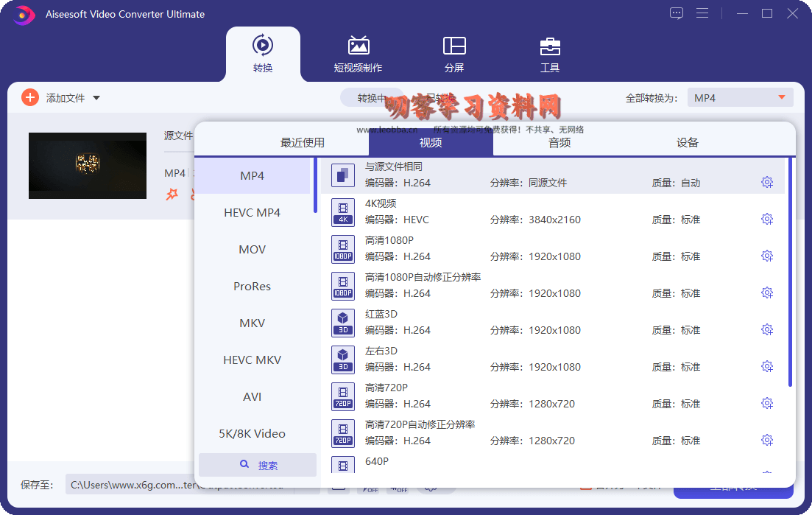The height and width of the screenshot is (515, 812).
Task: Open the 分屏 split-screen module
Action: click(454, 54)
